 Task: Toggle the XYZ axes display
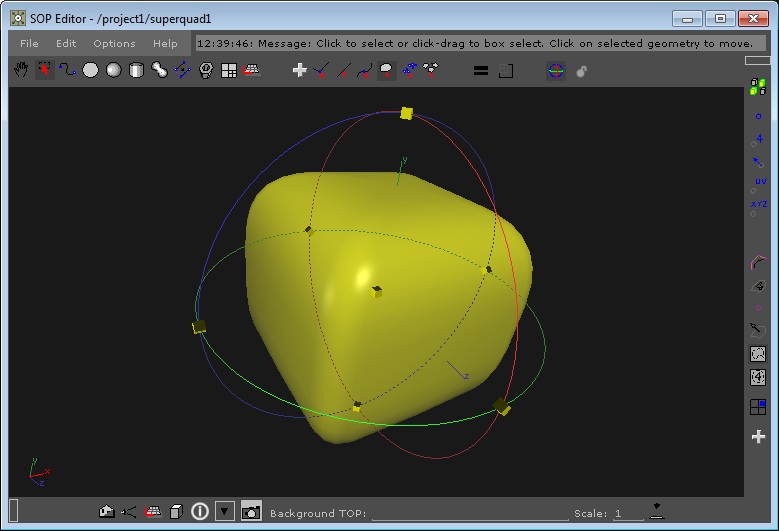759,204
